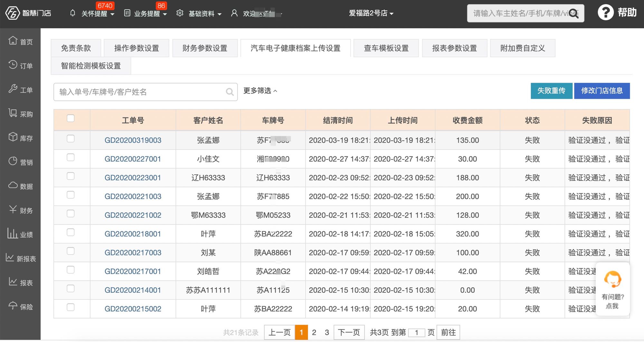644x342 pixels.
Task: Open 业绩 performance in sidebar
Action: click(x=20, y=234)
